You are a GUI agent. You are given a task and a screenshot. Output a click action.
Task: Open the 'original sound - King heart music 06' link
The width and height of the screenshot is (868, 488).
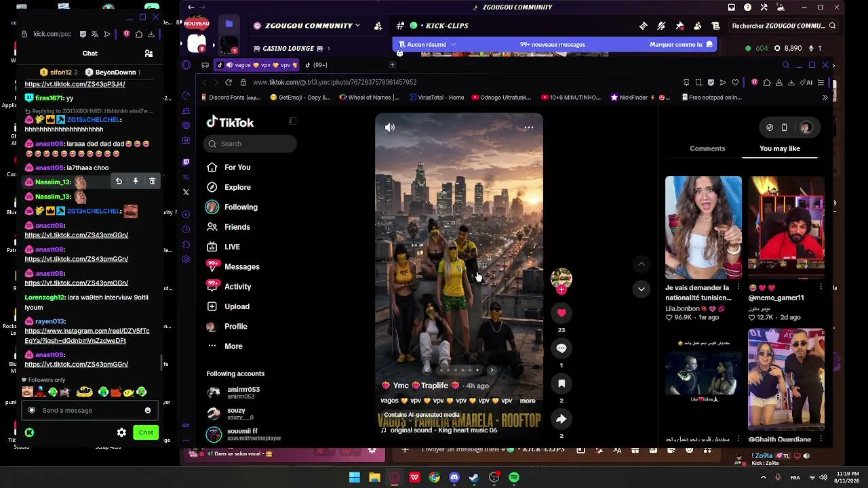click(x=443, y=430)
